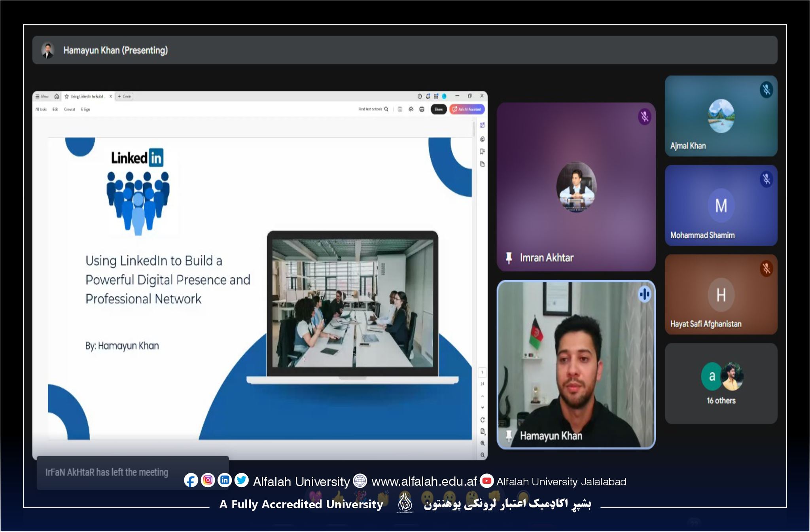Click the zoom in magnifier icon
Image resolution: width=810 pixels, height=532 pixels.
[482, 443]
